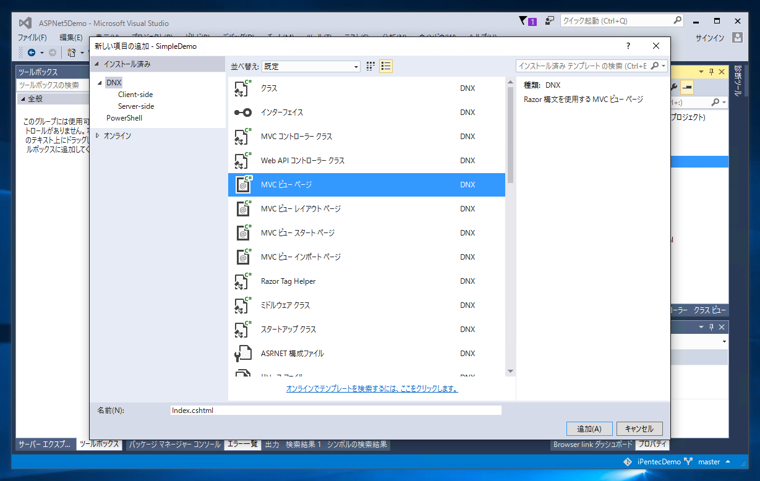
Task: Select MVC ビュー レイアウト ページ template icon
Action: pyautogui.click(x=243, y=208)
